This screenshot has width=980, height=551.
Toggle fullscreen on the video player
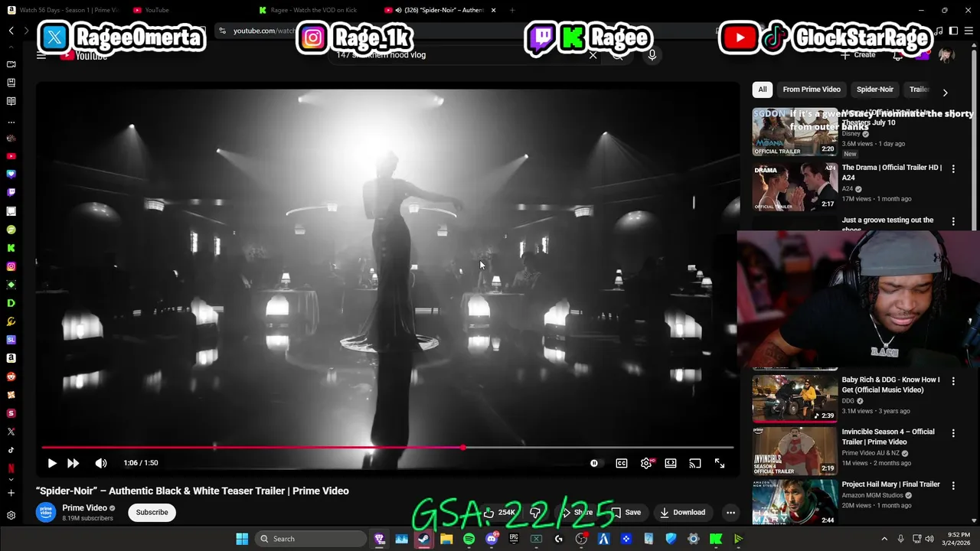(720, 463)
